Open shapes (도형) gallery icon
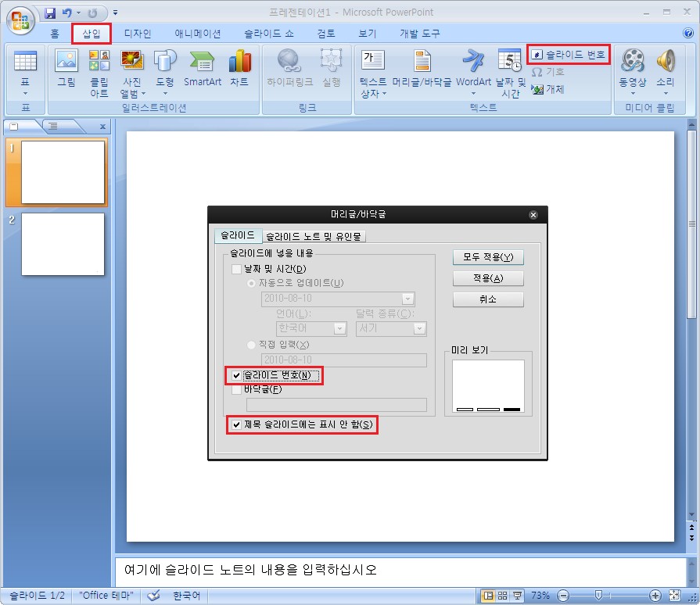Image resolution: width=700 pixels, height=605 pixels. click(x=165, y=60)
